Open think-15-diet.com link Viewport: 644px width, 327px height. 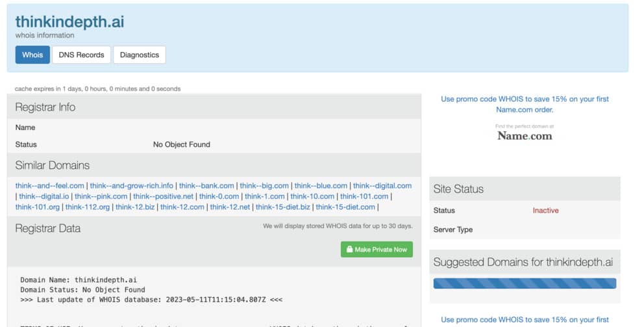[x=345, y=207]
